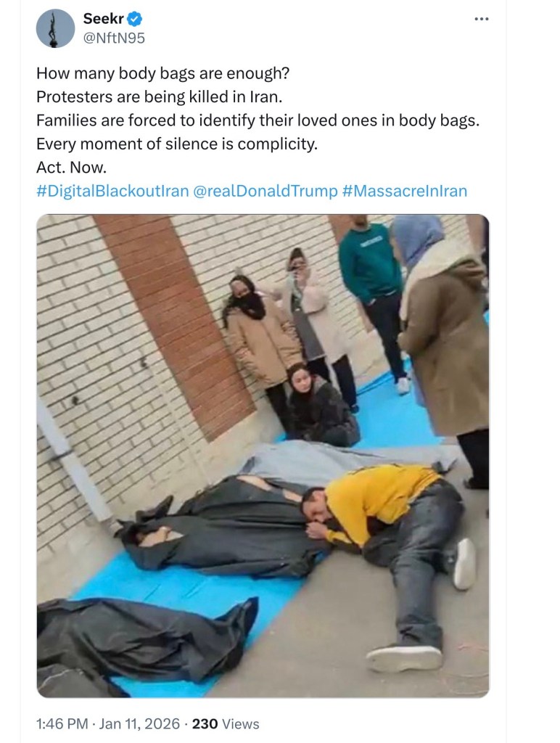
Task: Open the @realDonaldTrump mention
Action: pos(265,191)
